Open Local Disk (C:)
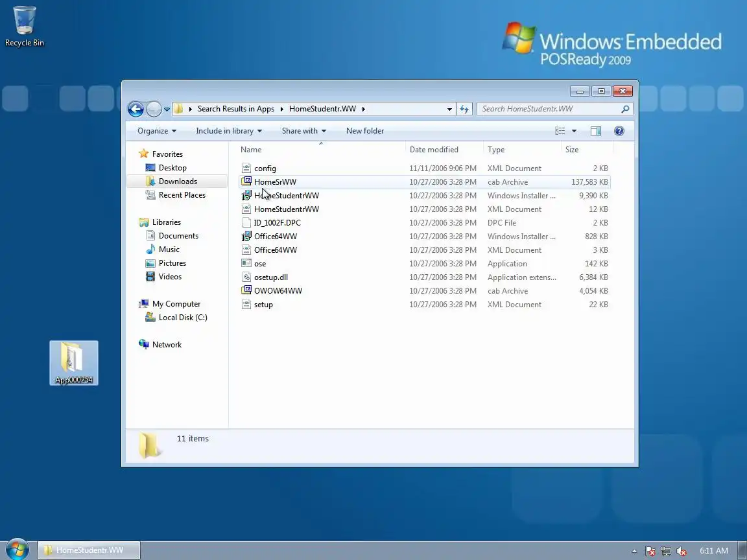The width and height of the screenshot is (747, 560). [x=183, y=318]
